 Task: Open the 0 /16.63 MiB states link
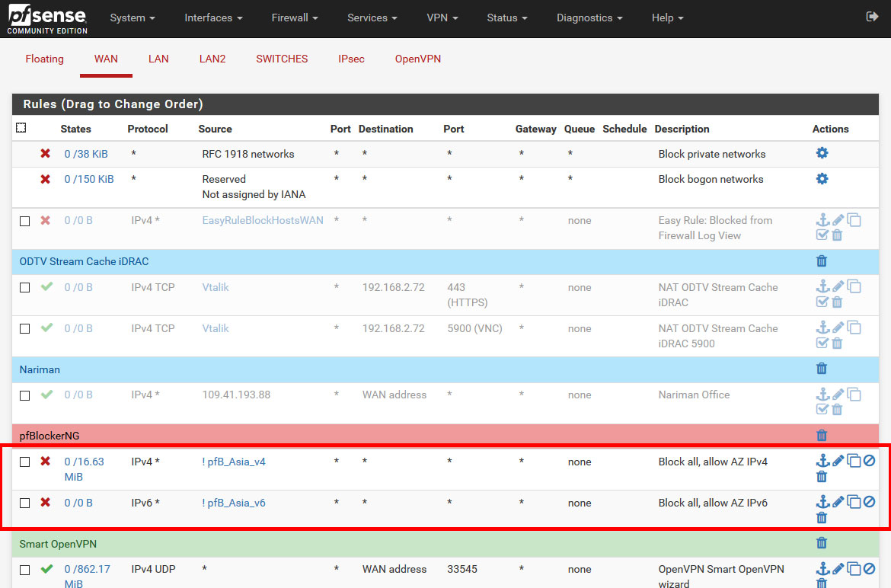(84, 469)
